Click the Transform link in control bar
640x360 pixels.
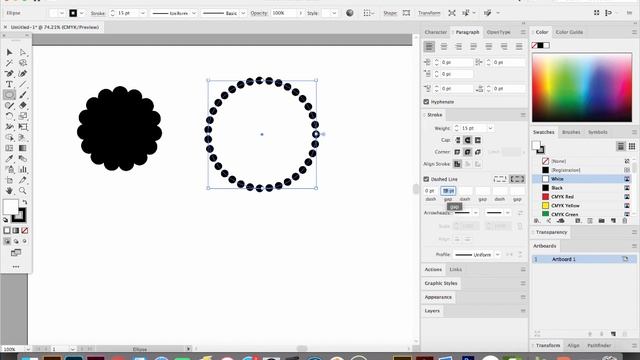tap(429, 13)
